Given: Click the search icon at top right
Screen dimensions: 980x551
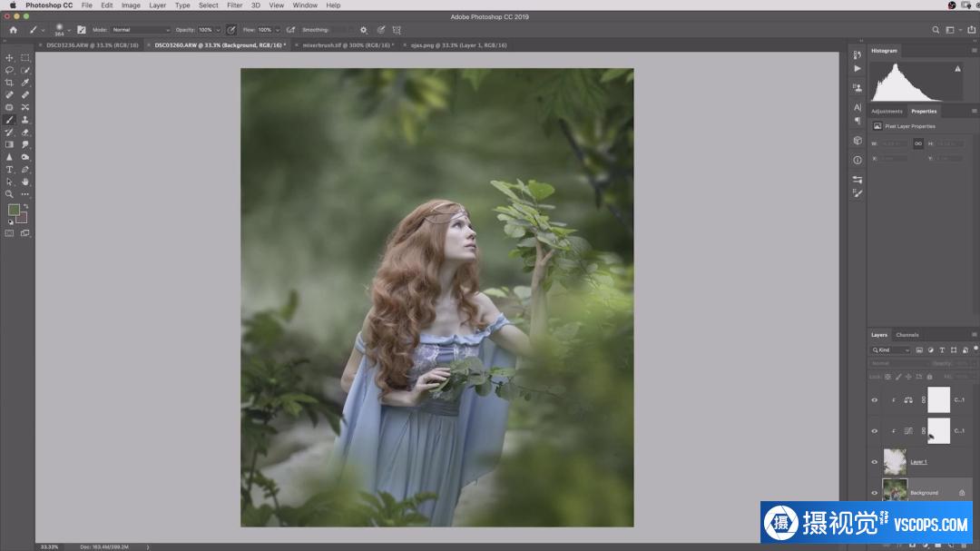Looking at the screenshot, I should click(936, 29).
